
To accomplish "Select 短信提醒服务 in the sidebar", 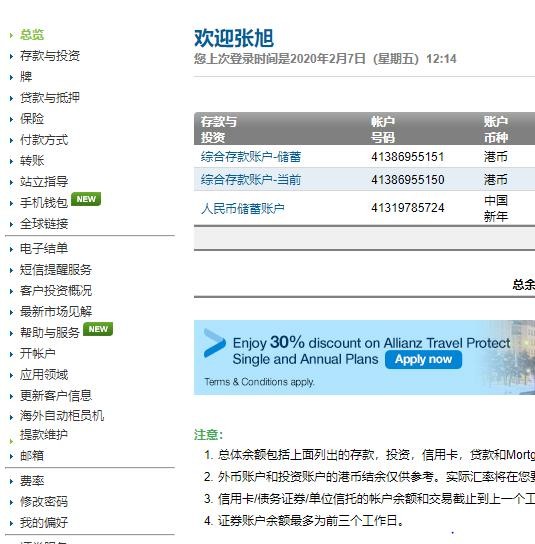I will (x=56, y=270).
